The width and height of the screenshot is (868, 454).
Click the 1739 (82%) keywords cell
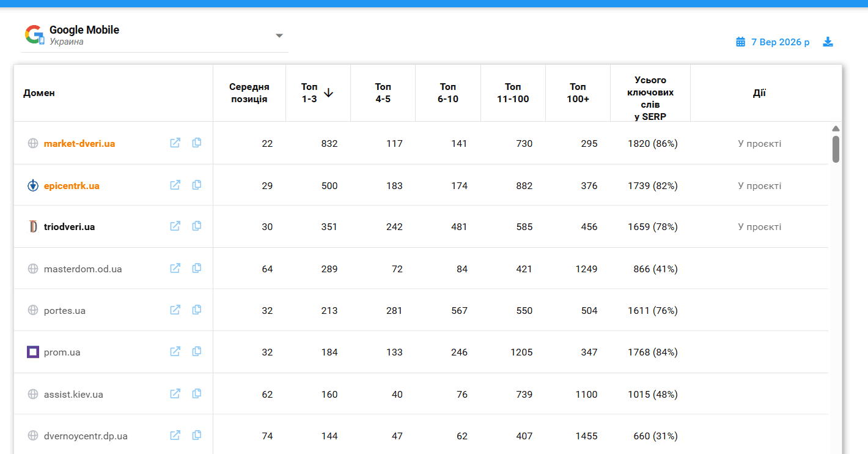coord(653,185)
